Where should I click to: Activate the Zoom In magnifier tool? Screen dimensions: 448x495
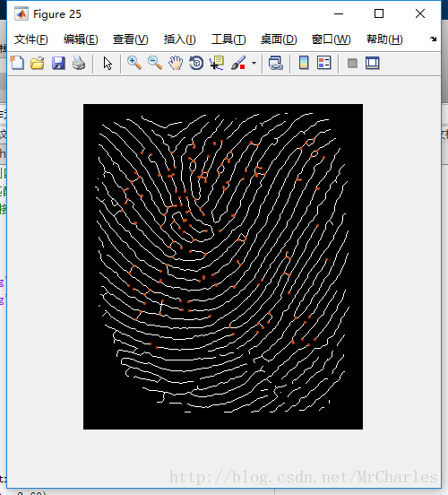(134, 63)
